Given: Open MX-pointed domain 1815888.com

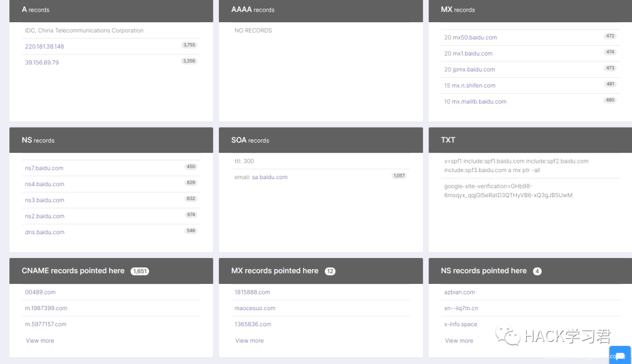Looking at the screenshot, I should 252,292.
